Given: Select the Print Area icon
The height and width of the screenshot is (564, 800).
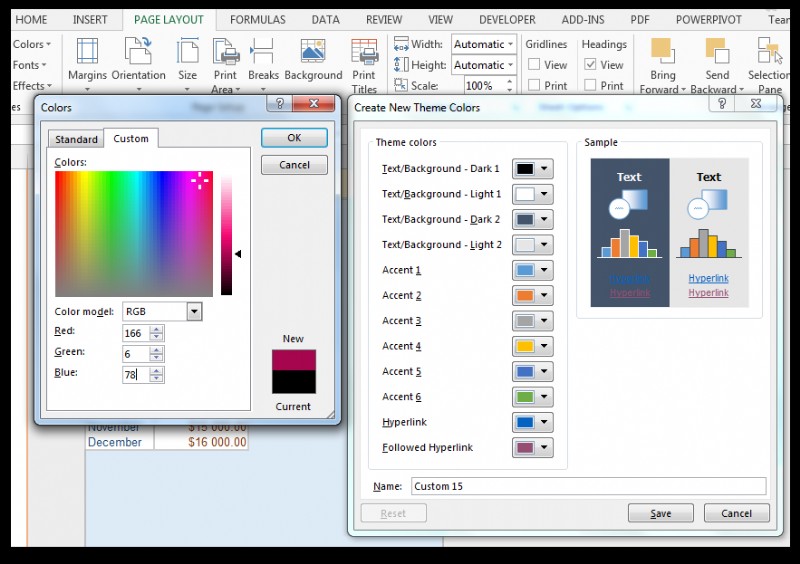Looking at the screenshot, I should point(225,52).
